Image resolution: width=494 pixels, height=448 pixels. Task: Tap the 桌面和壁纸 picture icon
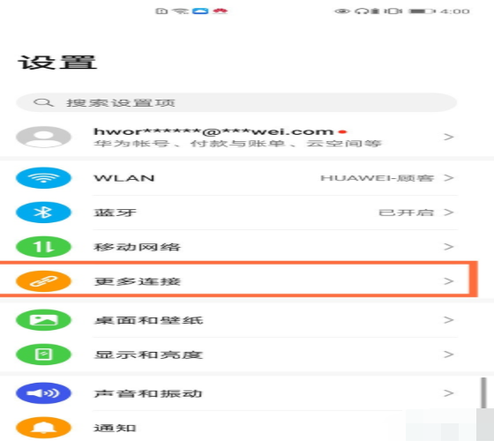(43, 320)
